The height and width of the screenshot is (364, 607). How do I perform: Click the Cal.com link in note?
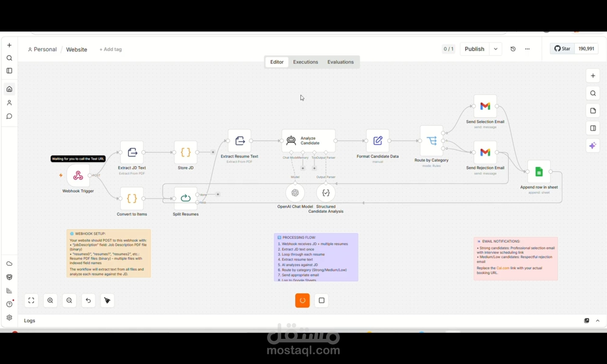[x=503, y=268]
